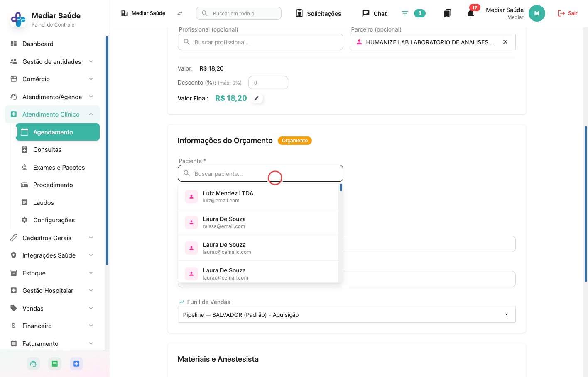Expand the Financeiro menu
Image resolution: width=588 pixels, height=377 pixels.
point(52,326)
